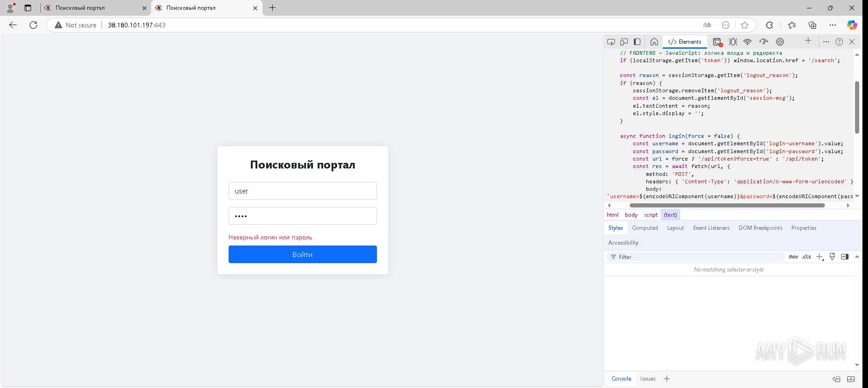The width and height of the screenshot is (868, 388).
Task: Add a tool to the bottom drawer
Action: pos(667,379)
